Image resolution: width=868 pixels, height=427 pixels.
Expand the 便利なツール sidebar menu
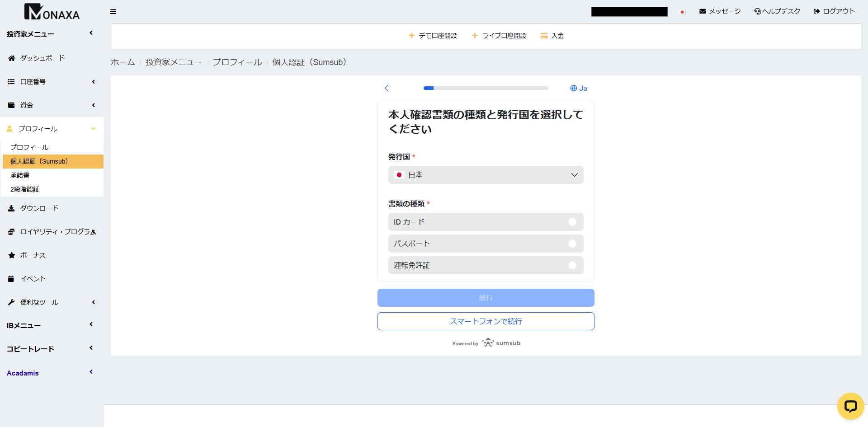click(52, 302)
